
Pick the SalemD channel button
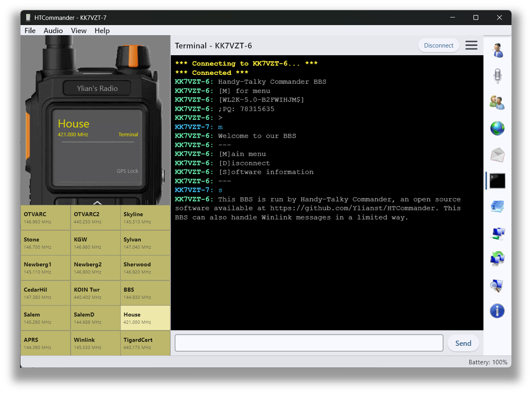95,318
